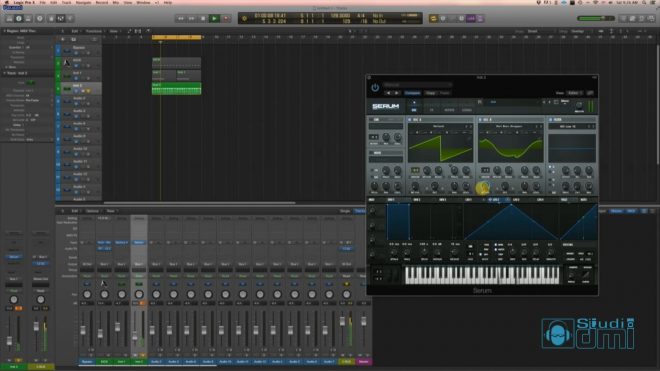This screenshot has width=660, height=371.
Task: Fast forward the transport
Action: coord(192,19)
